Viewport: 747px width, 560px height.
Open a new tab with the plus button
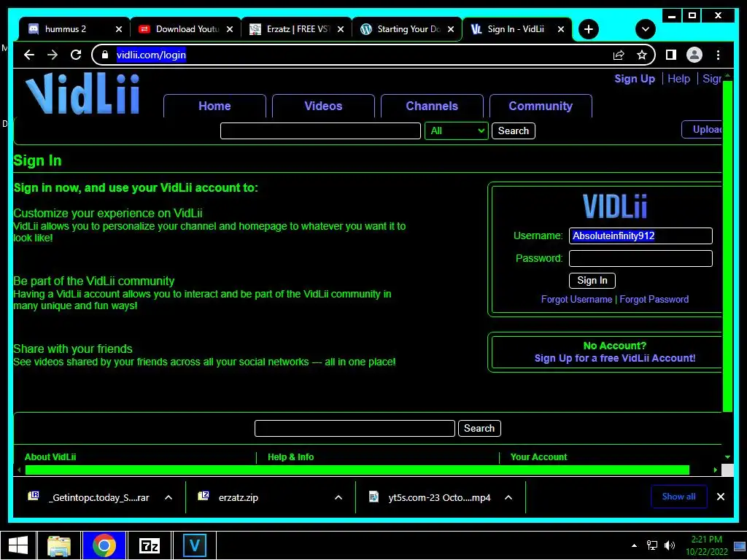point(589,29)
